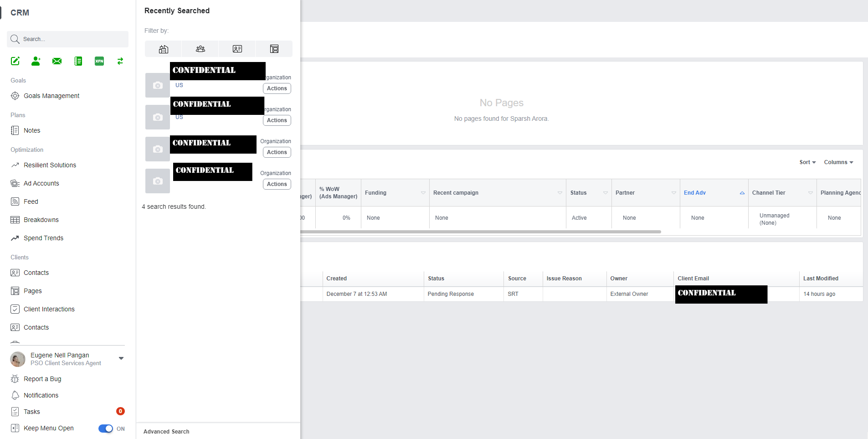This screenshot has height=439, width=868.
Task: Filter recent searches by pages layout icon
Action: point(274,49)
